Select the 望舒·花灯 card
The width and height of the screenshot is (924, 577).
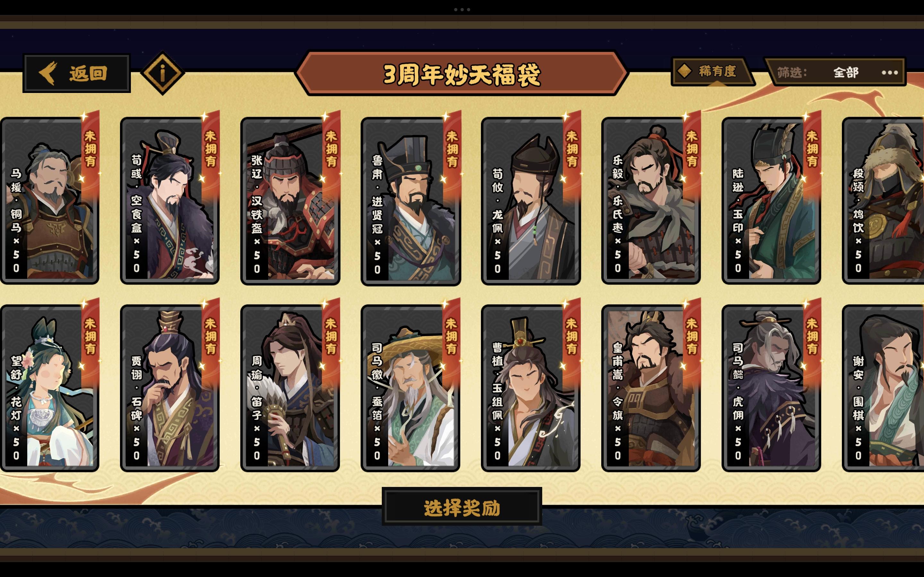50,387
